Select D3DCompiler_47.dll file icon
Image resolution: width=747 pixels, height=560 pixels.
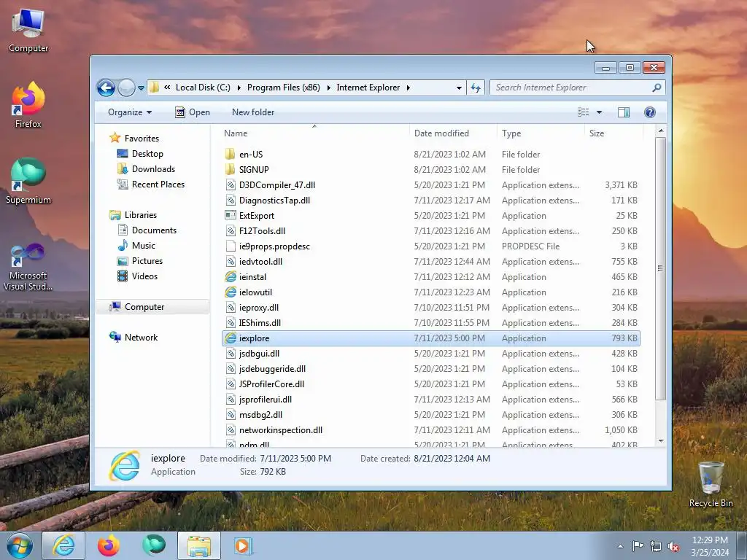click(x=231, y=184)
